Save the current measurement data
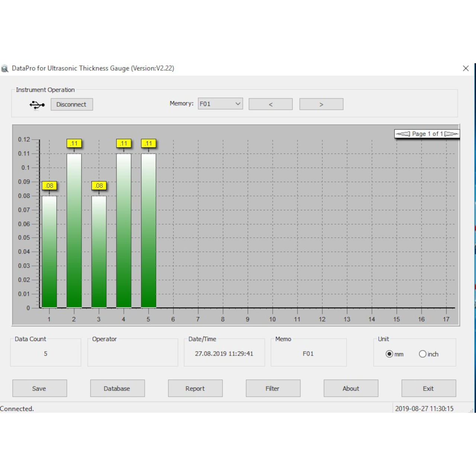476x476 pixels. tap(39, 388)
